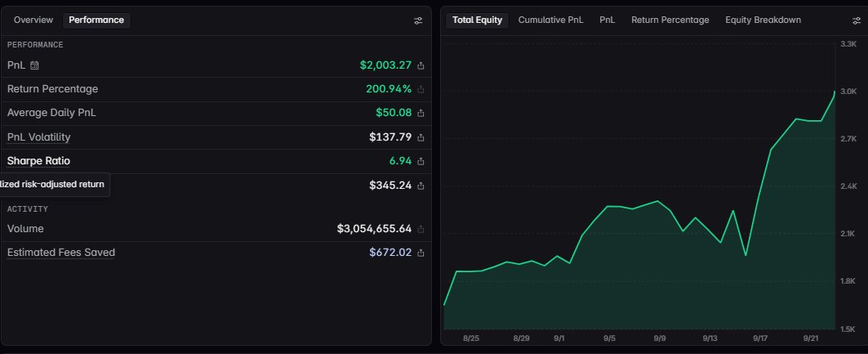Image resolution: width=868 pixels, height=354 pixels.
Task: Click the $137.79 volatility value
Action: pos(390,137)
